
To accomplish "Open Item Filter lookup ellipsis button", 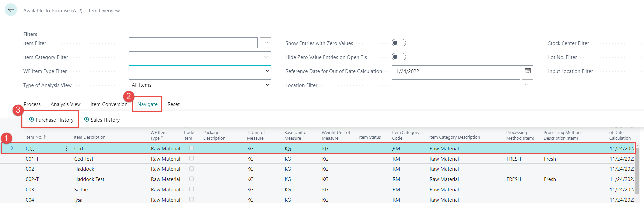I will 265,43.
